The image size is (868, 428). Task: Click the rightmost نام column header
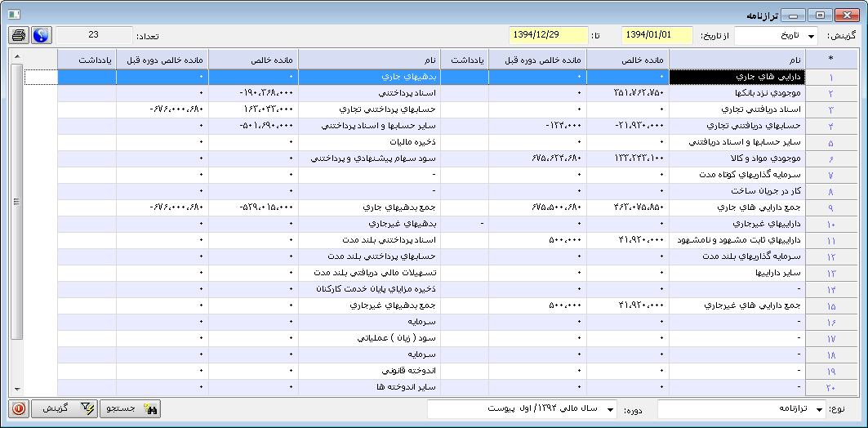[x=737, y=59]
